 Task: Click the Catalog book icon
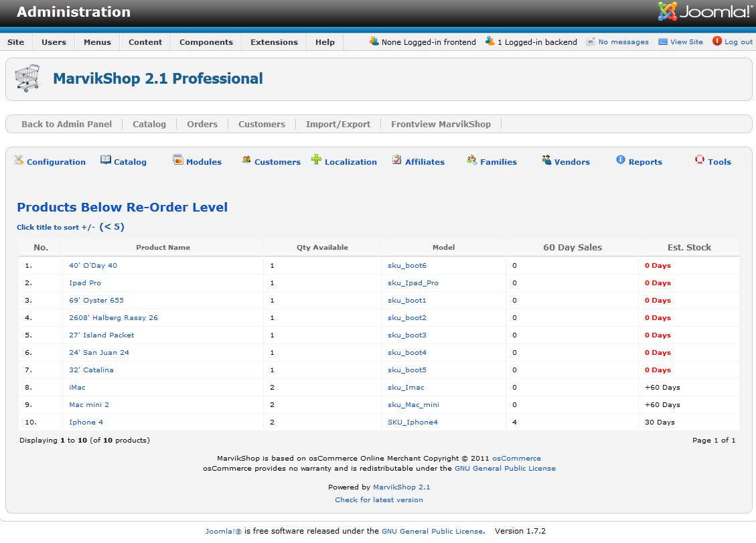pyautogui.click(x=106, y=159)
